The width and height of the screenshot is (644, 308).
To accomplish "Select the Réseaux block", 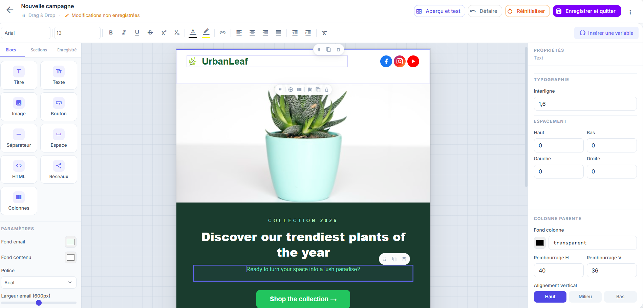I will (59, 169).
